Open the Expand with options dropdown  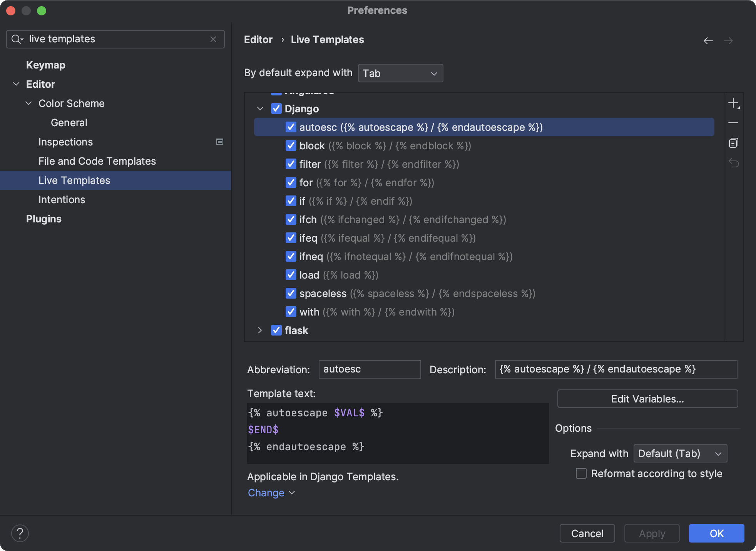680,453
